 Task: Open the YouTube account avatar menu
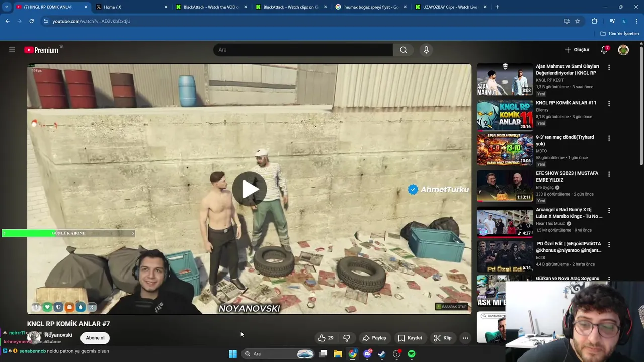tap(623, 50)
